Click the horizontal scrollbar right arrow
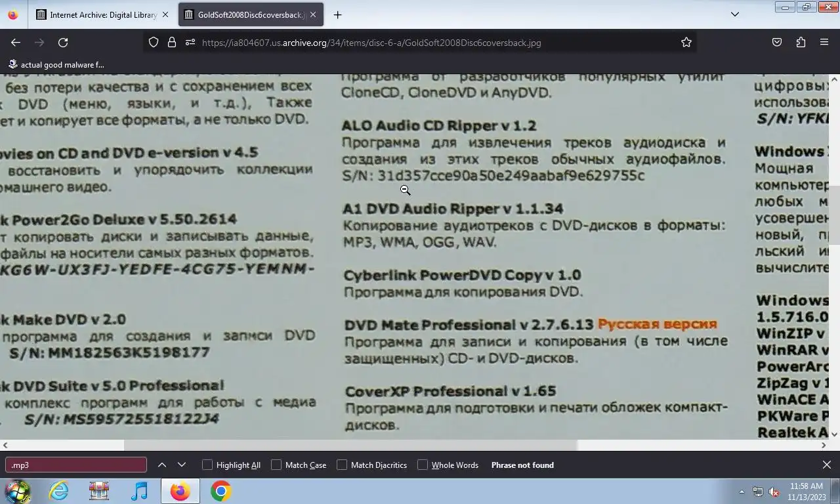840x504 pixels. (x=824, y=445)
